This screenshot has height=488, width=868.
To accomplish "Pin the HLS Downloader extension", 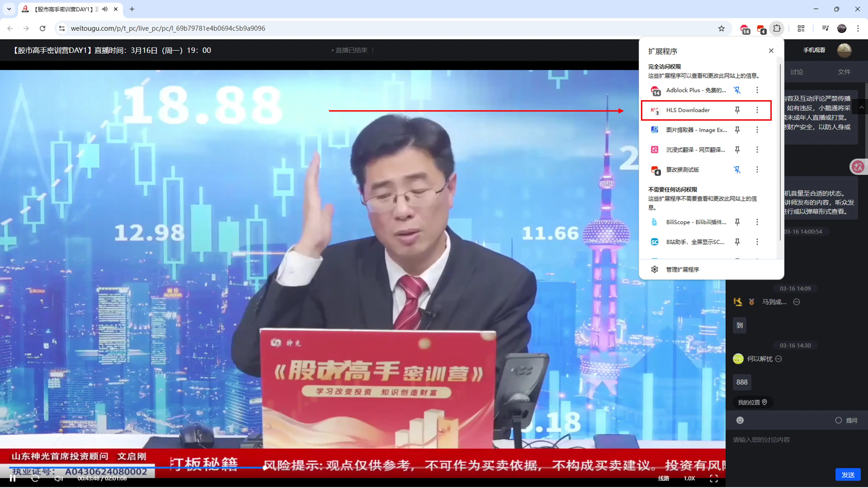I will pos(737,110).
